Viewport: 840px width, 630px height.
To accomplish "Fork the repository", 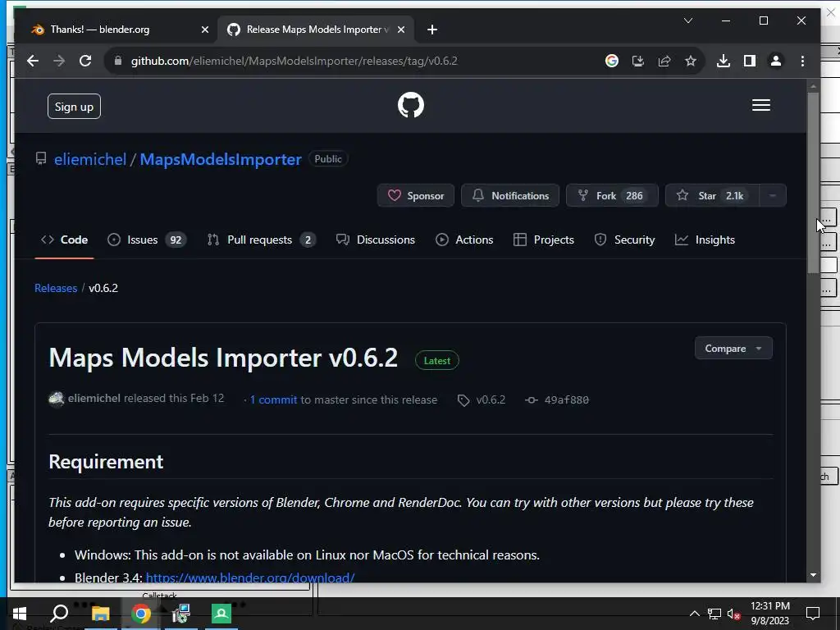I will click(612, 195).
